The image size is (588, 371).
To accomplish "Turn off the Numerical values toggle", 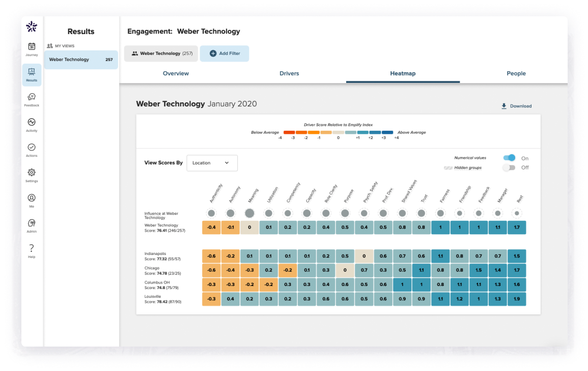I will coord(509,158).
